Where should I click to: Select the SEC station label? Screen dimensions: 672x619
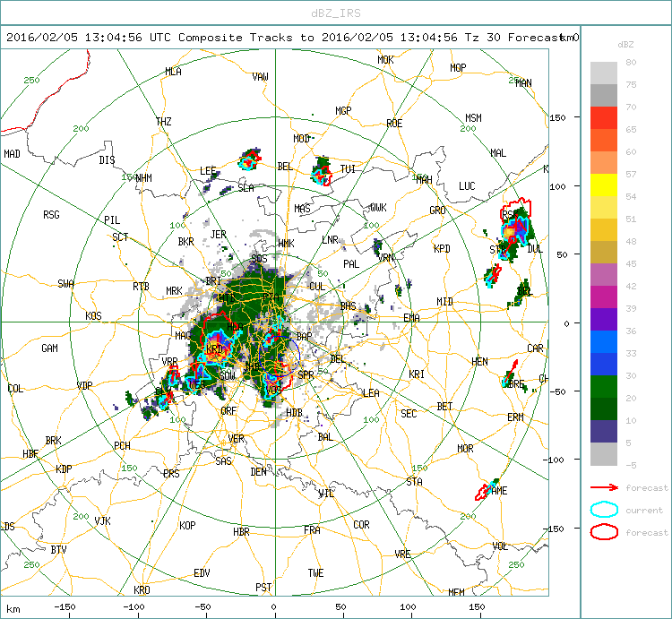(x=409, y=413)
